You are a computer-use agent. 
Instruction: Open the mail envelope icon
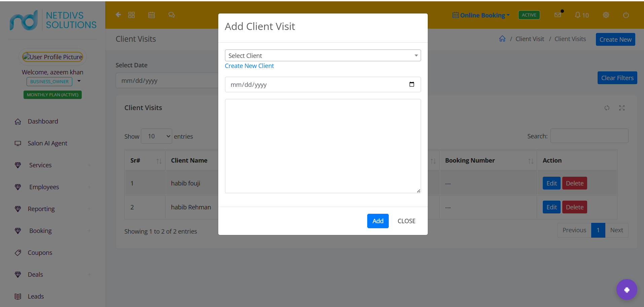click(558, 15)
